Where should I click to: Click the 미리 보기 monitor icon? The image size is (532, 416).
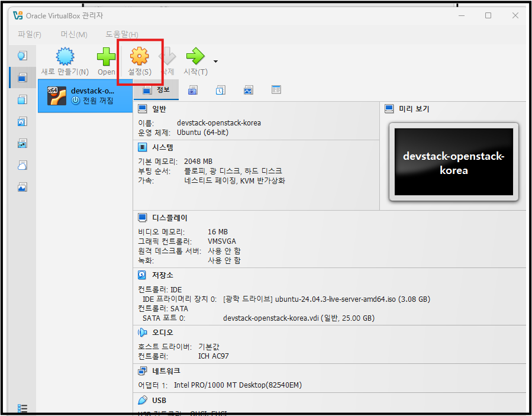tap(389, 109)
